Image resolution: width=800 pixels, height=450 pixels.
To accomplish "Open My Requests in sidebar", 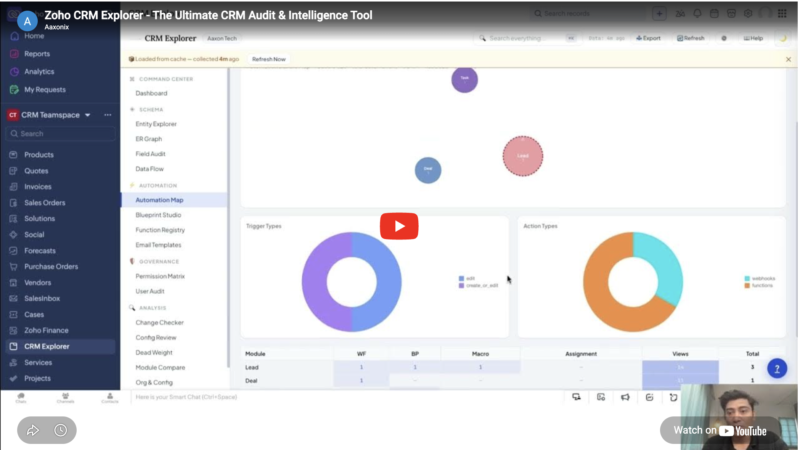I will point(45,89).
